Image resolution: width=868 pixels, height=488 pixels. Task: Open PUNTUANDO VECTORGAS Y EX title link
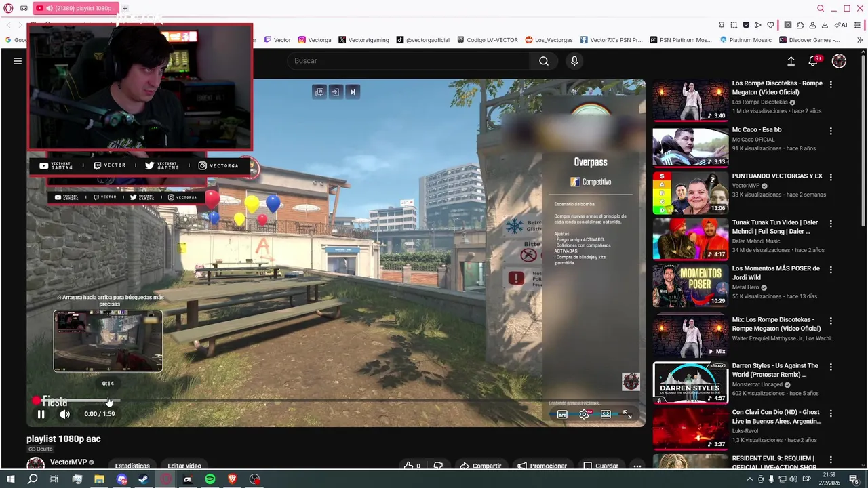point(777,176)
